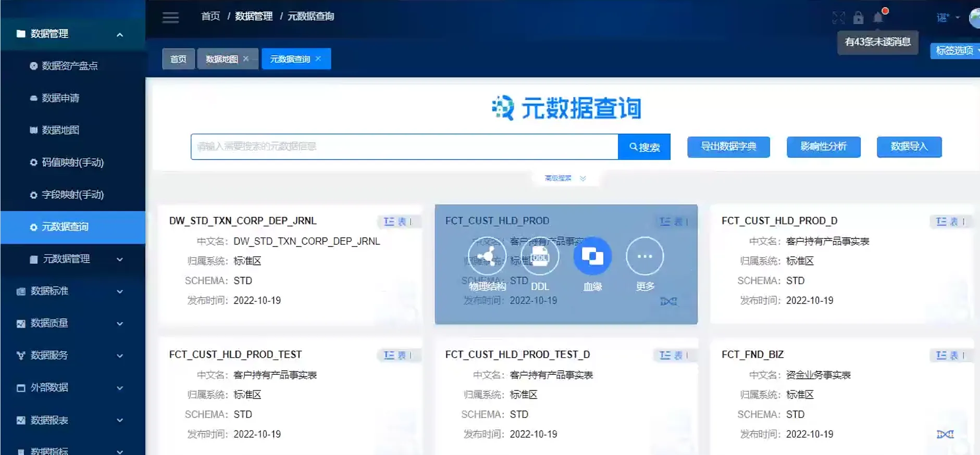Open 血缘 lineage for FCT_CUST_HLD_PROD
980x455 pixels.
point(592,256)
